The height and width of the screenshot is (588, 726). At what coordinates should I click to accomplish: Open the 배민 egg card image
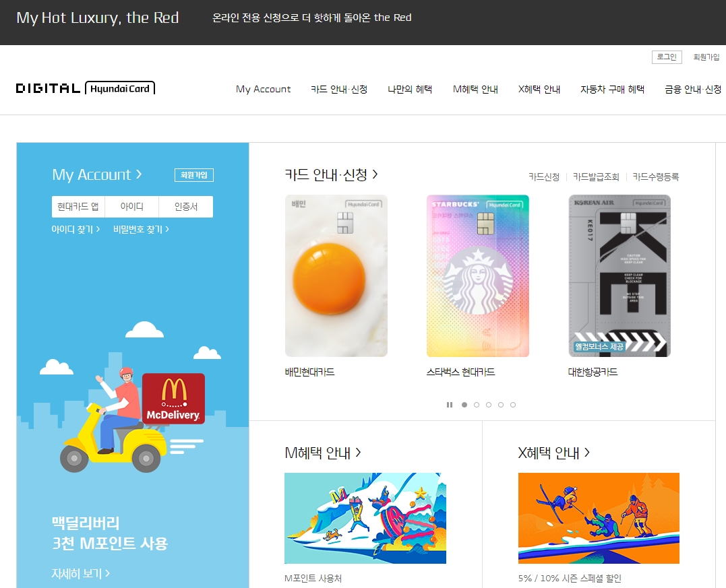click(336, 275)
